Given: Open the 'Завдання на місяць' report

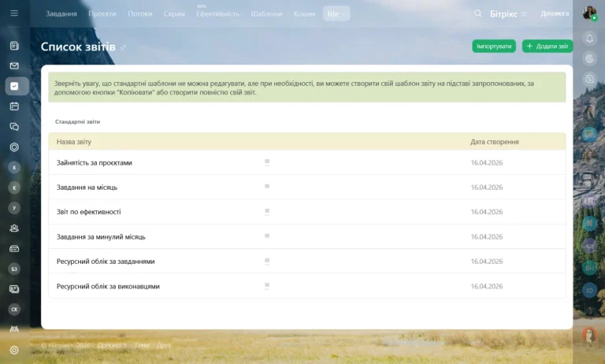Looking at the screenshot, I should point(87,188).
